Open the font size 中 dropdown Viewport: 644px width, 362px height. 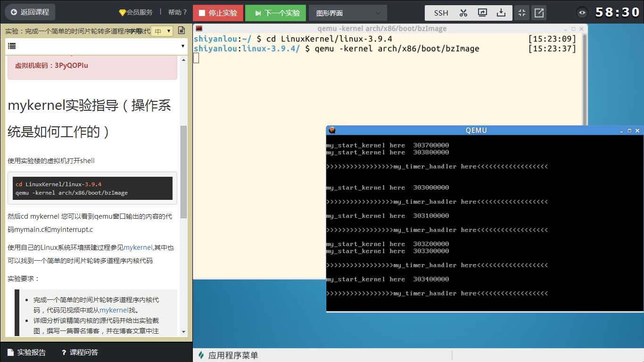[162, 31]
